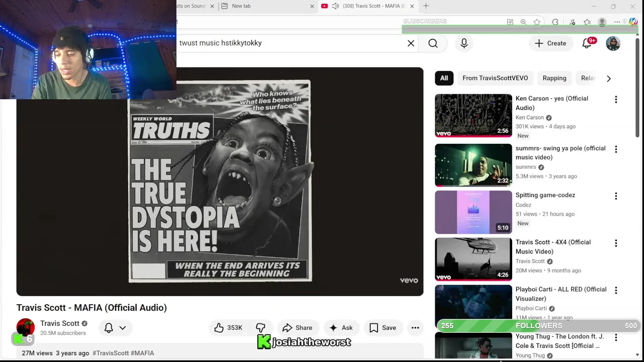Open options for Young Thug The London
Viewport: 644px width, 362px height.
[616, 338]
